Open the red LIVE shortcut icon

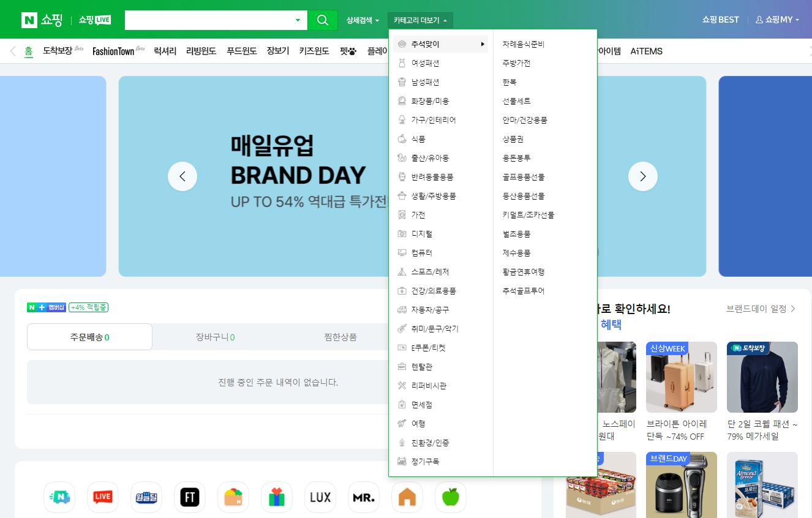click(103, 497)
